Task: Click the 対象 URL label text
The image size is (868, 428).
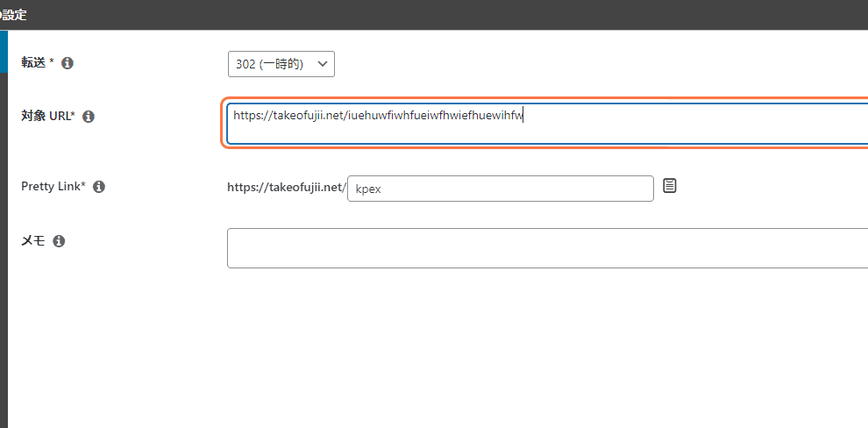Action: click(47, 117)
